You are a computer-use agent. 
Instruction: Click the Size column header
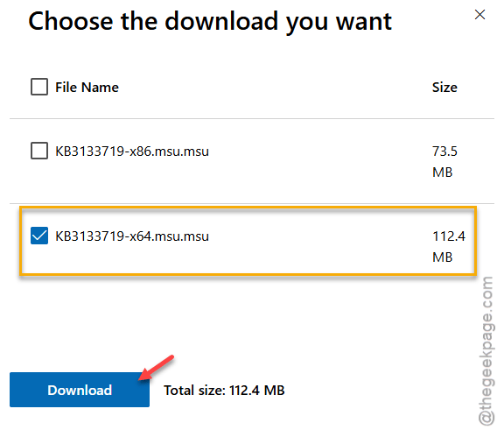pyautogui.click(x=444, y=88)
